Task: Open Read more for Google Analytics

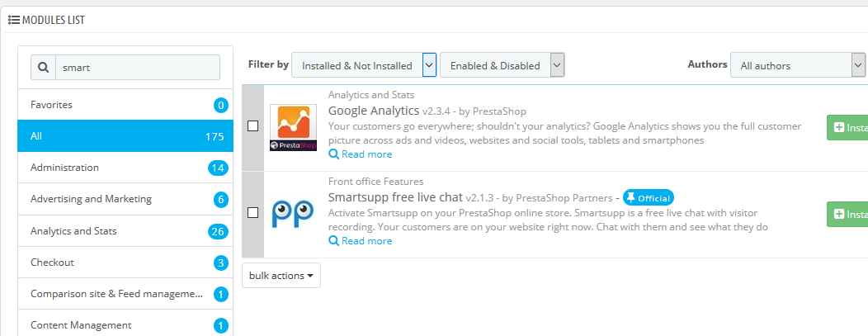Action: 361,154
